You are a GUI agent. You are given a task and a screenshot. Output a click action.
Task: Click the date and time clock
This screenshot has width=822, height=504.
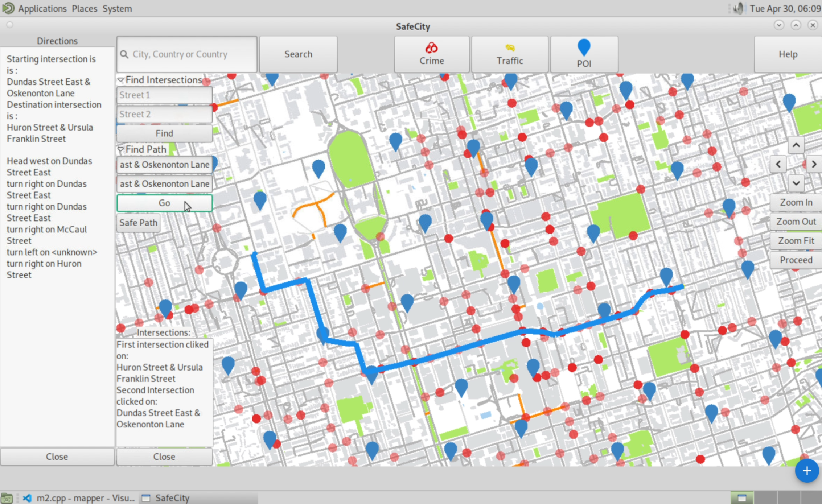[x=785, y=8]
